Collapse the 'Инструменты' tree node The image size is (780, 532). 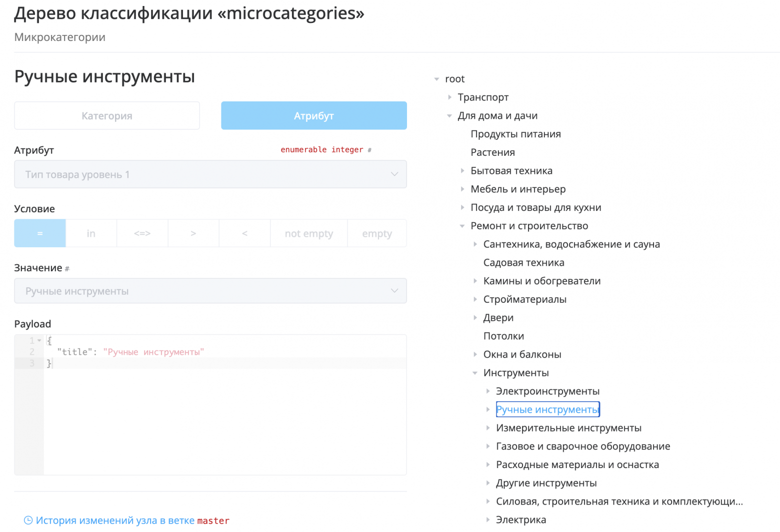coord(475,373)
